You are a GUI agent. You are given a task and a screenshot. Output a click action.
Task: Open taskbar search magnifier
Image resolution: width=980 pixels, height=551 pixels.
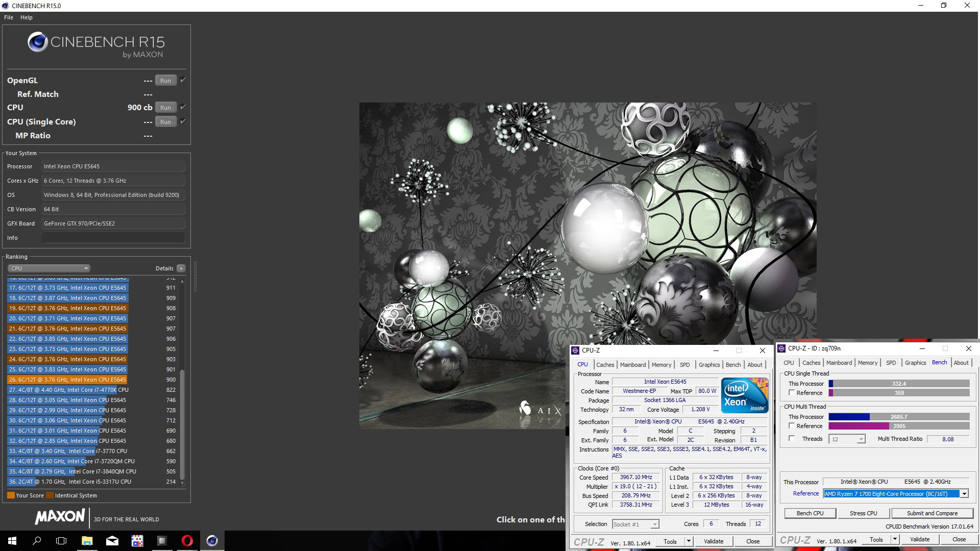pos(37,541)
